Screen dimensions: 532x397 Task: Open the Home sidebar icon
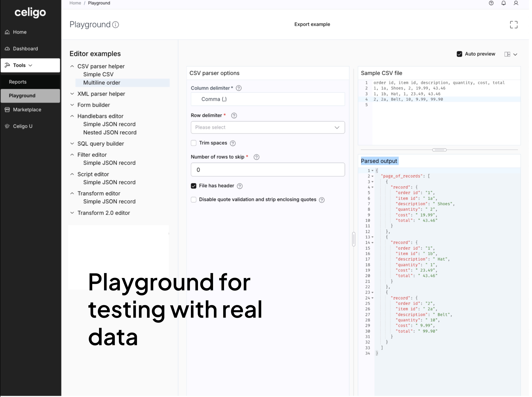pyautogui.click(x=7, y=32)
